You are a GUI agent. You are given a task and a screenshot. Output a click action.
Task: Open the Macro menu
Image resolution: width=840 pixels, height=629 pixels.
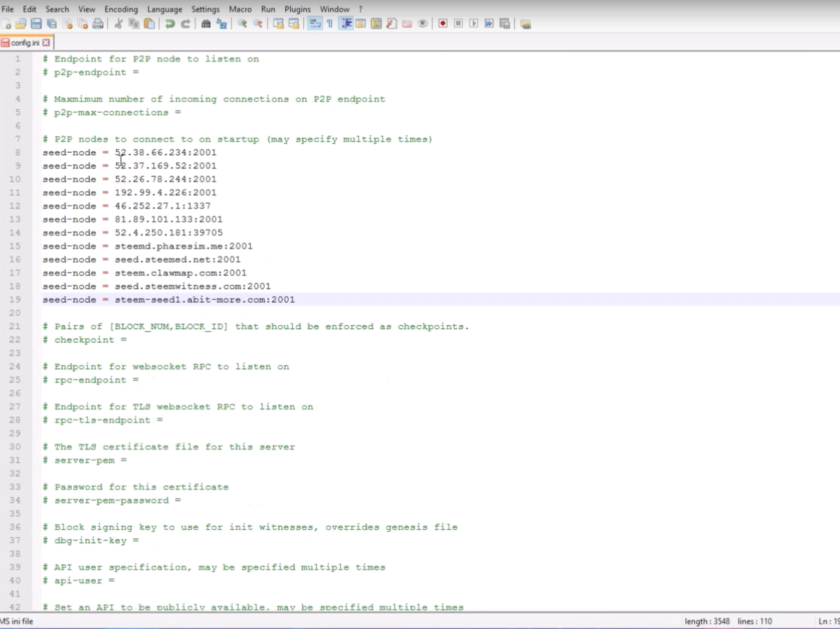pyautogui.click(x=240, y=9)
